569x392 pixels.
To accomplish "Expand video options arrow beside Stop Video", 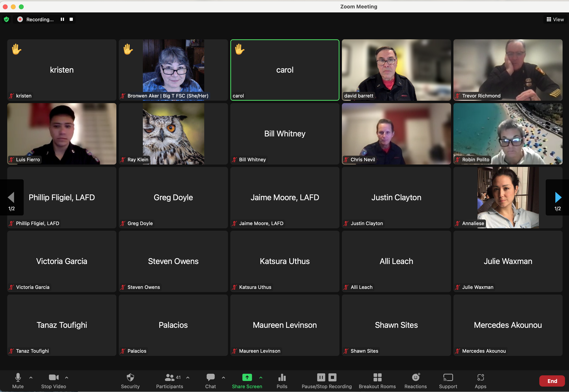I will 67,378.
